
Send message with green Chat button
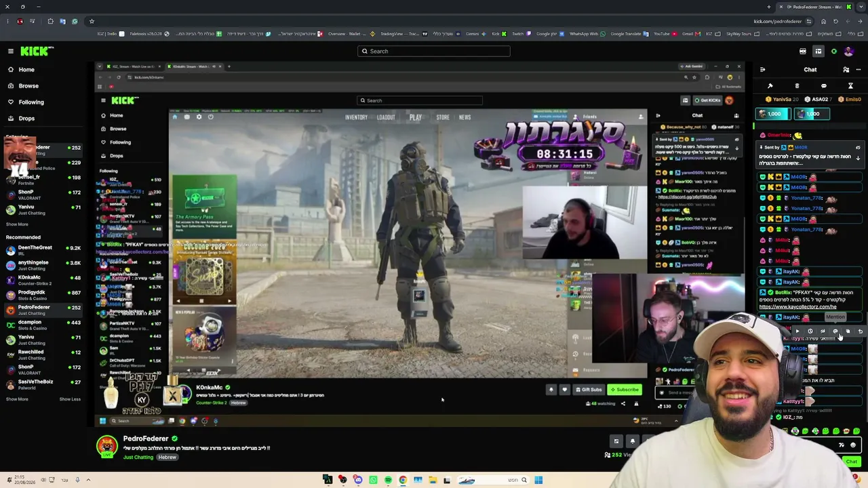(852, 462)
